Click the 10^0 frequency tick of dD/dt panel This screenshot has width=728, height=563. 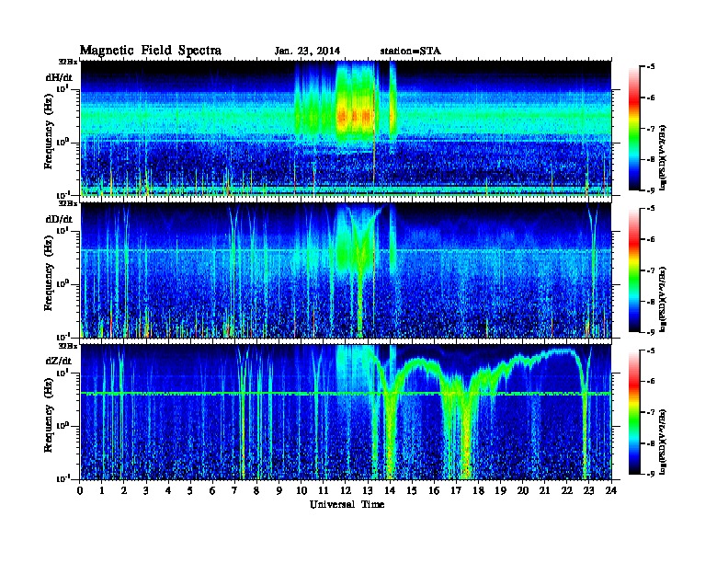(x=63, y=283)
